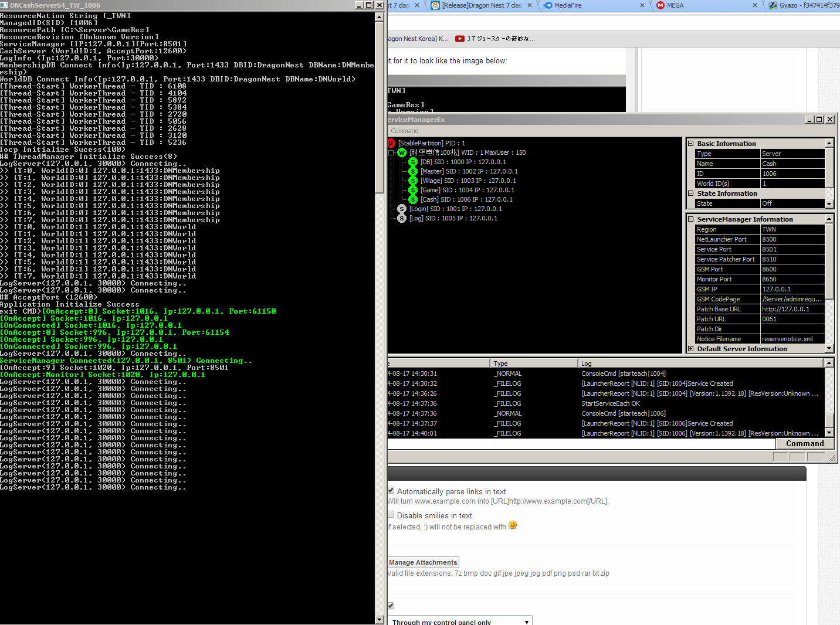Toggle Automatically parse links in text

(x=391, y=491)
